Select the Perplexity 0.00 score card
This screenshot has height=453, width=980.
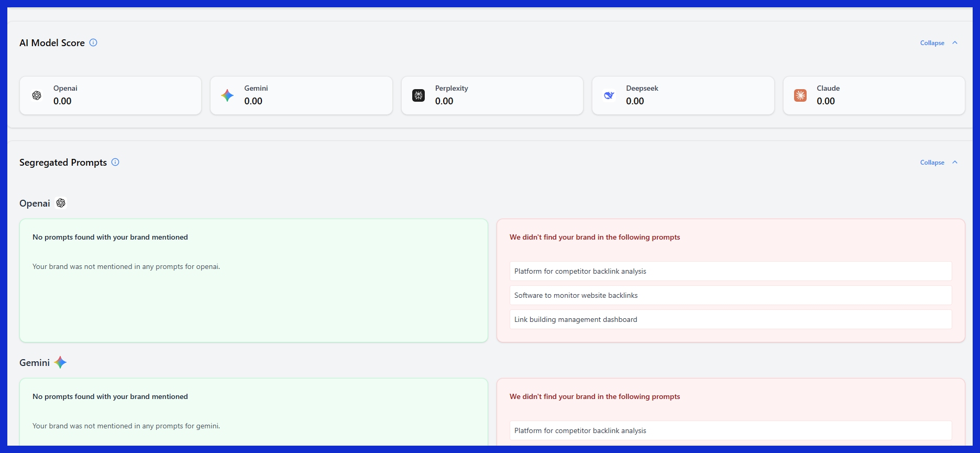(492, 95)
